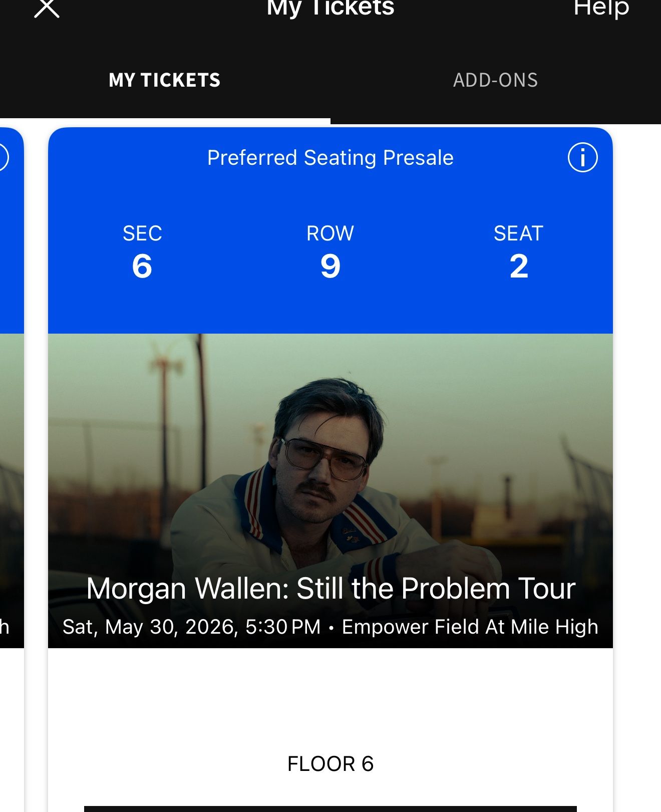Select the FLOOR 6 label
661x812 pixels.
pos(330,763)
